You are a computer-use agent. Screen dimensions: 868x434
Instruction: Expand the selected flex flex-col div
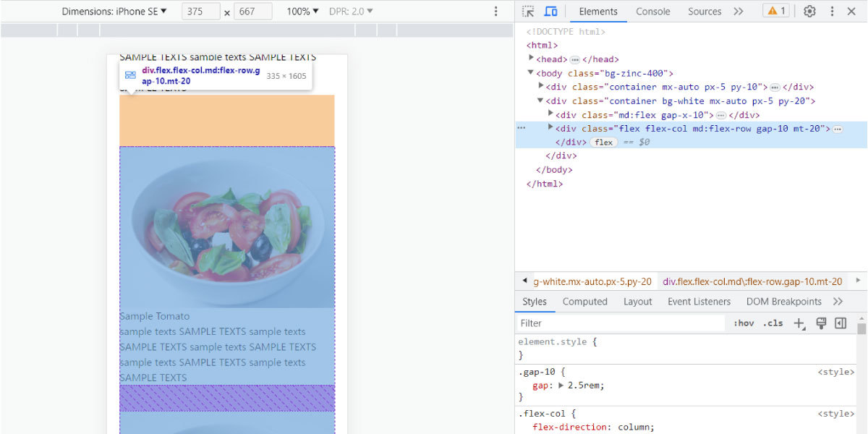tap(550, 128)
